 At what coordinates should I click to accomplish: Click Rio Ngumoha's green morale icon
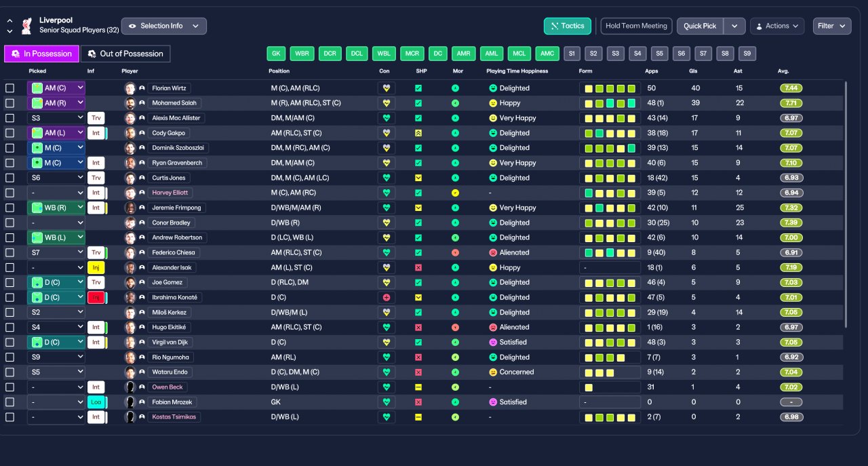tap(455, 357)
